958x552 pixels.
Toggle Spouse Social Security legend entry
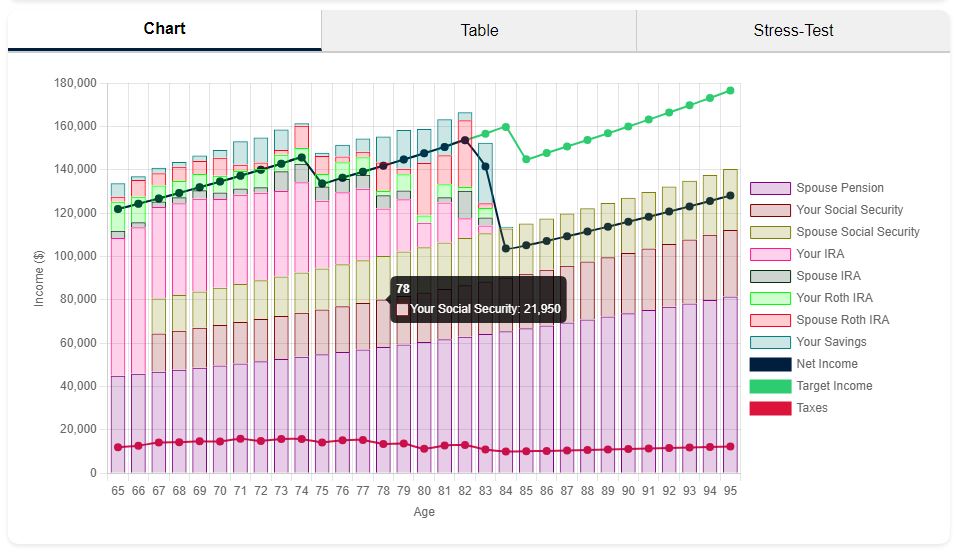[857, 232]
